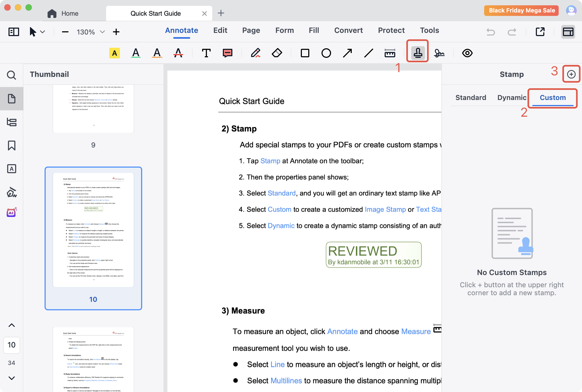
Task: Go to next page with down chevron
Action: tap(12, 378)
